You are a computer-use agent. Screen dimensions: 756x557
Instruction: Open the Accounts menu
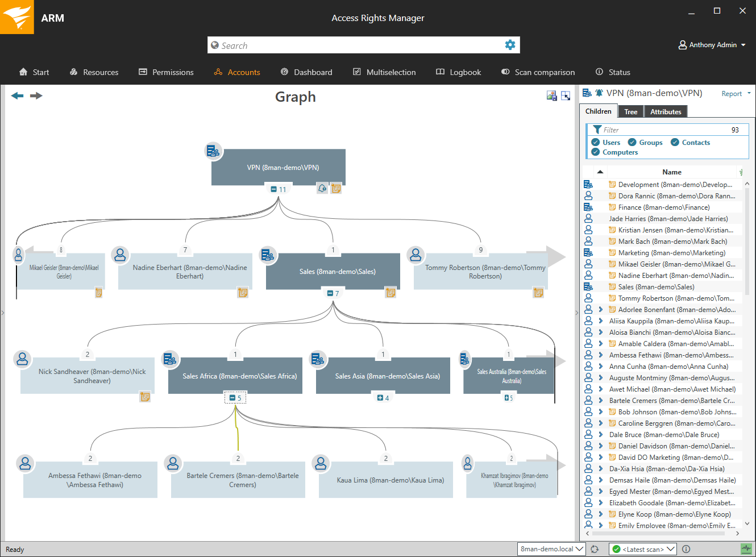237,72
